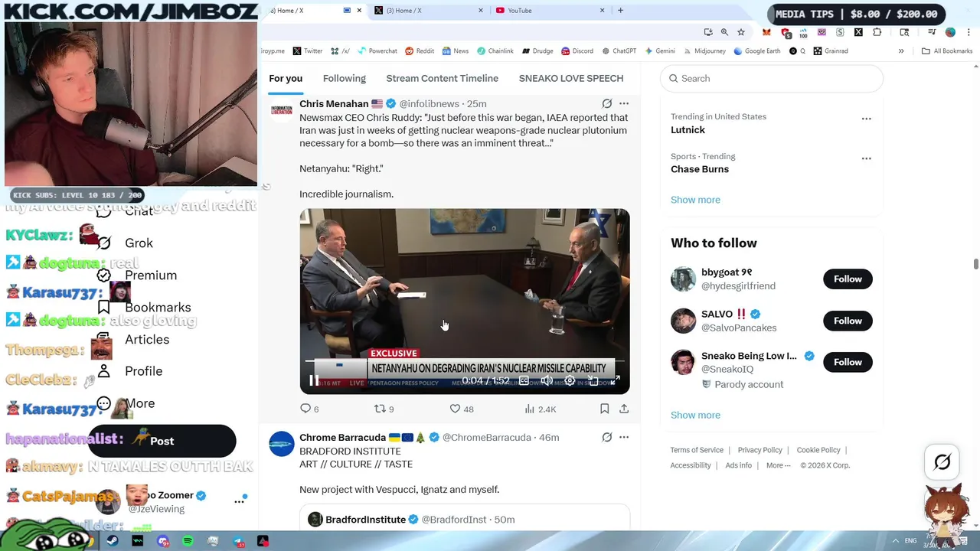Screen dimensions: 980x551
Task: Open Google Earth bookmark
Action: 756,51
